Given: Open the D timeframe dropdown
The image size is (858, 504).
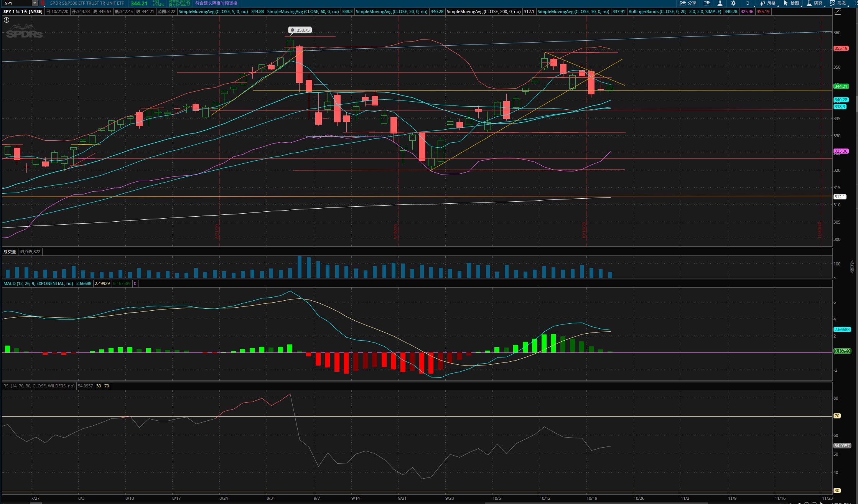Looking at the screenshot, I should pos(748,3).
